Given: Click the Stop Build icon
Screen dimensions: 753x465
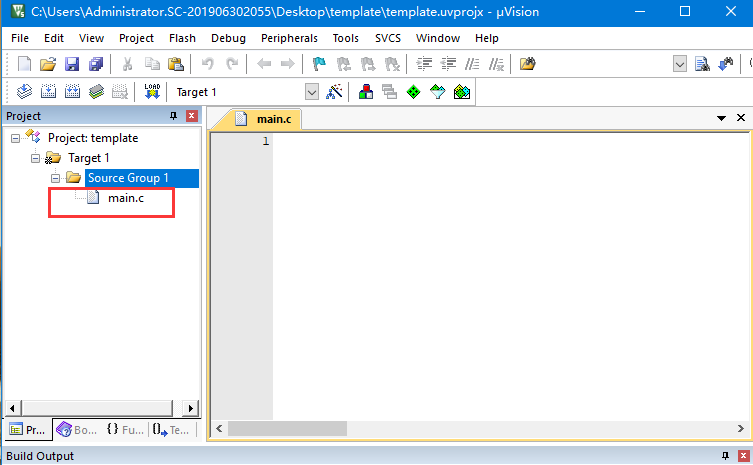Looking at the screenshot, I should coord(120,91).
